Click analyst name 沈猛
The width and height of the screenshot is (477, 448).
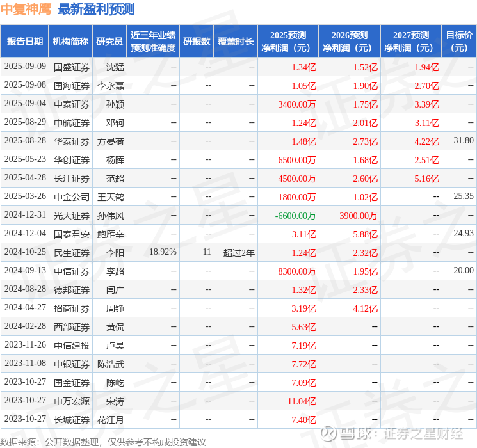click(115, 67)
